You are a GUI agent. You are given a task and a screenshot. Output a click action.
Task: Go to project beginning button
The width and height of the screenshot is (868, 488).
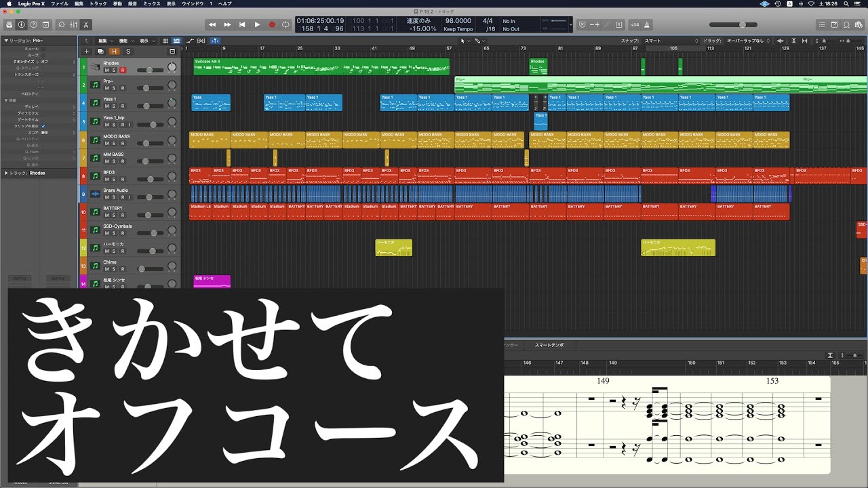pos(242,24)
